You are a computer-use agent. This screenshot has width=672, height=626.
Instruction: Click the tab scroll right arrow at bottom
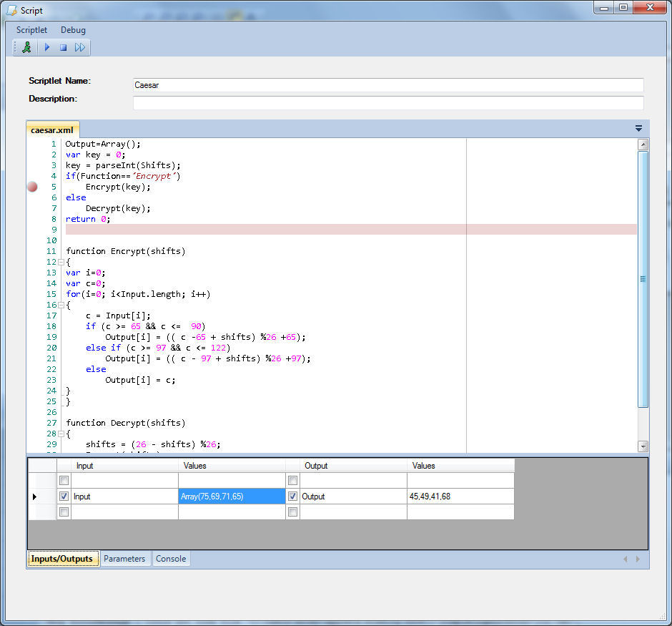[638, 559]
